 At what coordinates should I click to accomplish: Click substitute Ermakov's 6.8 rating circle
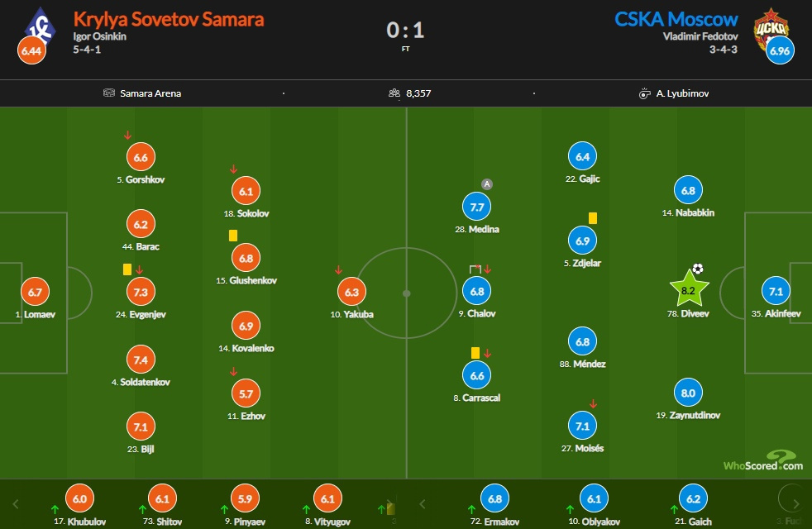(x=495, y=498)
